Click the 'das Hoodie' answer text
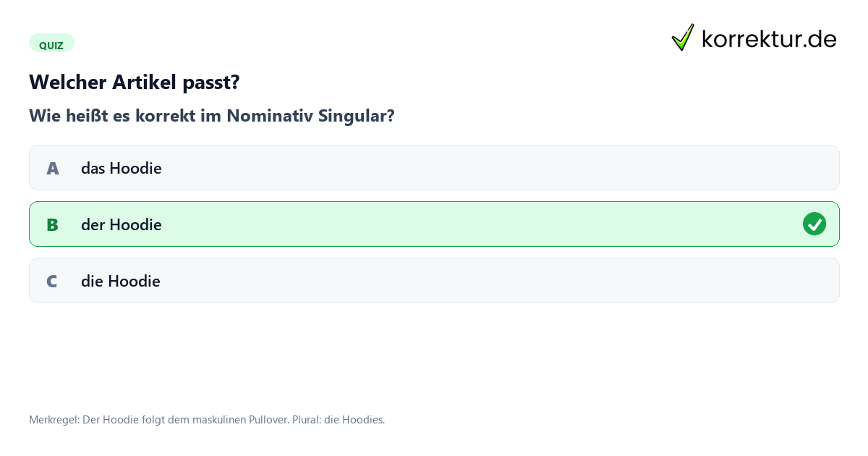Image resolution: width=868 pixels, height=456 pixels. click(x=122, y=168)
